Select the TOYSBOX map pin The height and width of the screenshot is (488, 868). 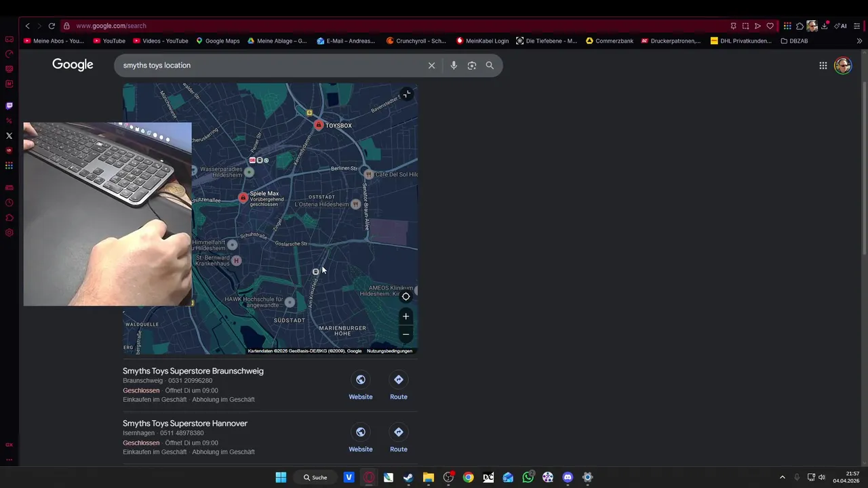coord(319,125)
